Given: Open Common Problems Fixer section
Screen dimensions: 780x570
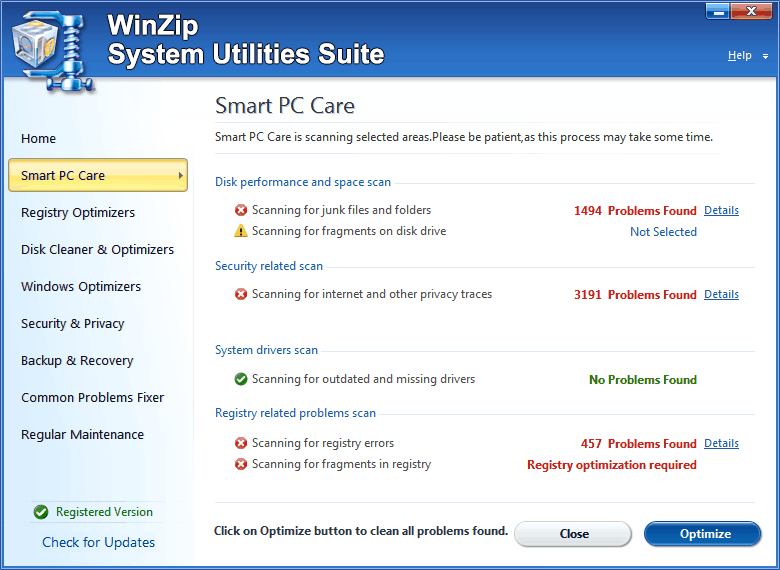Looking at the screenshot, I should click(x=93, y=397).
